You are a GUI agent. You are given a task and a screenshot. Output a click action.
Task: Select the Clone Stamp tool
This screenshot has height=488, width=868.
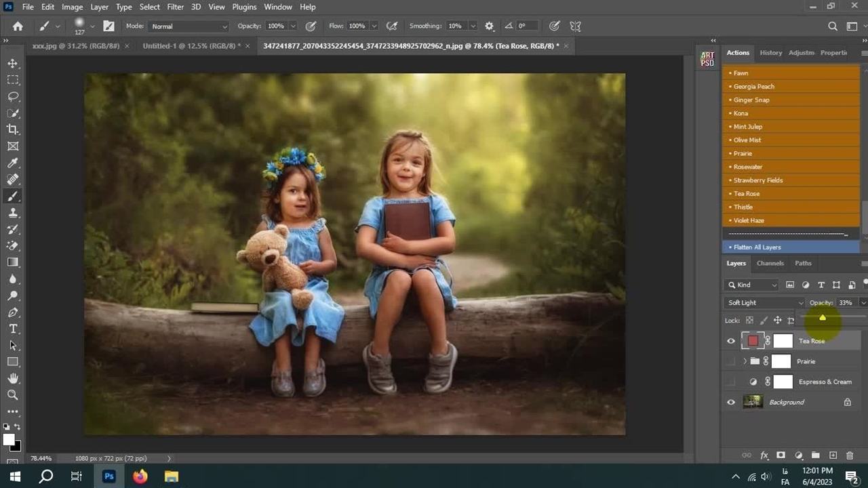click(x=13, y=213)
